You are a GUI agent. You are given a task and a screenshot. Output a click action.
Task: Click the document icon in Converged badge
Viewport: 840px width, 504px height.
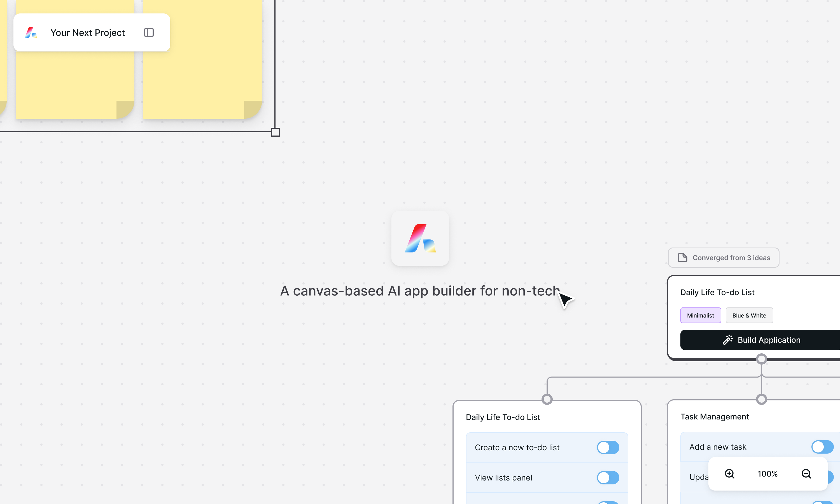point(682,258)
